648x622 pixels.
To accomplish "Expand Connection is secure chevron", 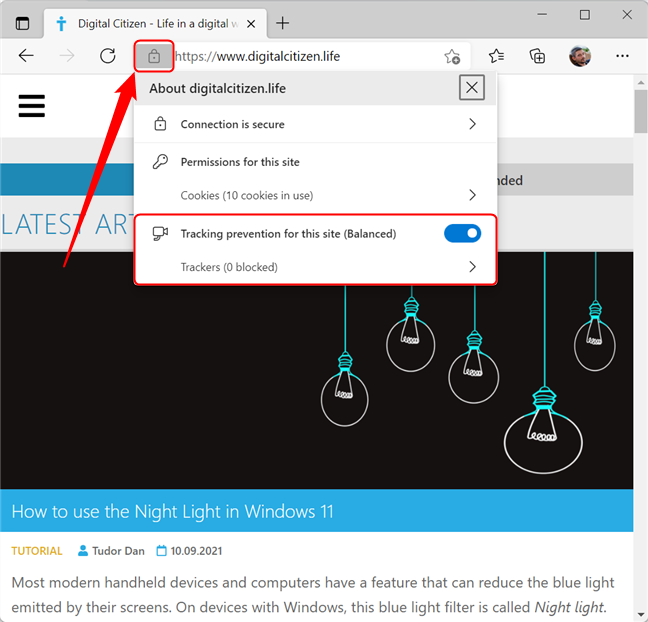I will coord(472,124).
